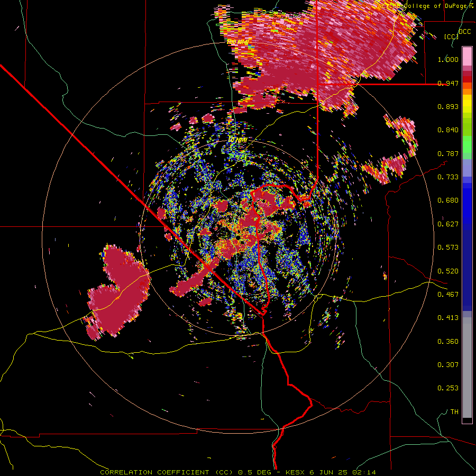476x476 pixels.
Task: Click the [CC] legend unit label
Action: (x=452, y=36)
